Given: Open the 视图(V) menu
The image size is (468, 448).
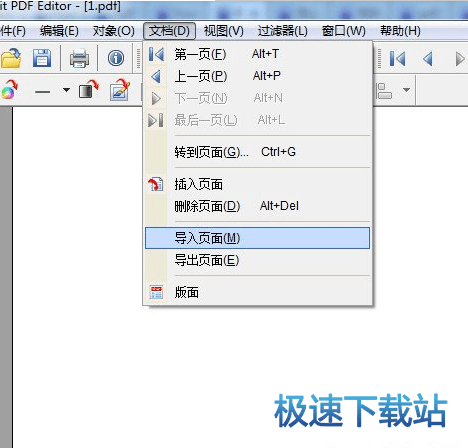Looking at the screenshot, I should click(224, 31).
